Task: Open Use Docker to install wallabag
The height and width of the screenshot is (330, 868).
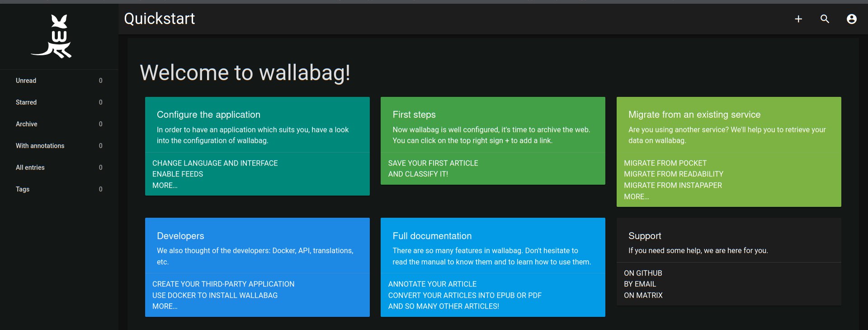Action: pos(215,296)
